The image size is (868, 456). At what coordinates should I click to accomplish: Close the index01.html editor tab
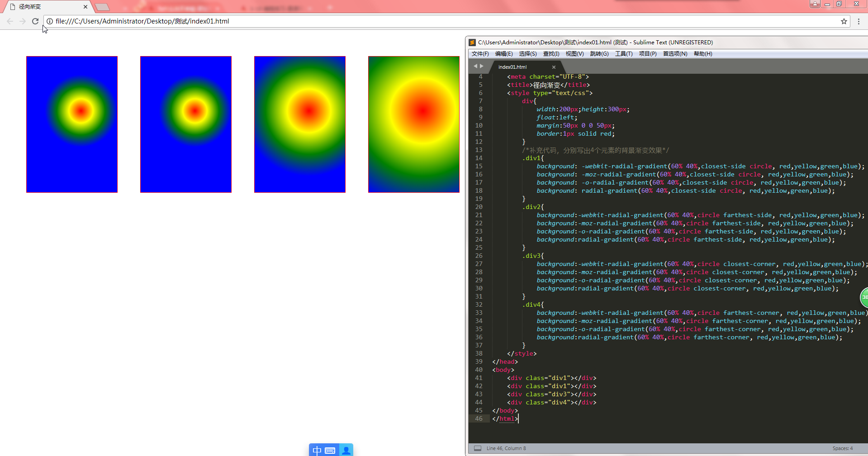pyautogui.click(x=554, y=67)
